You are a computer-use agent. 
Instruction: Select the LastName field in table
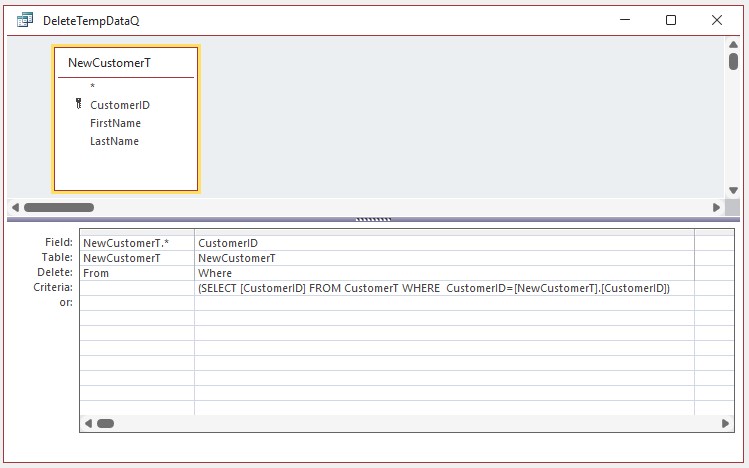point(114,141)
